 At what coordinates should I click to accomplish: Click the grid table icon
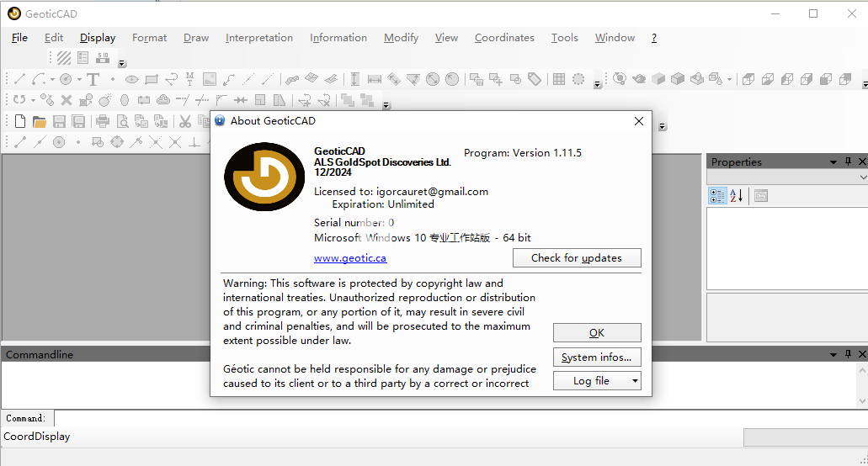(x=559, y=80)
